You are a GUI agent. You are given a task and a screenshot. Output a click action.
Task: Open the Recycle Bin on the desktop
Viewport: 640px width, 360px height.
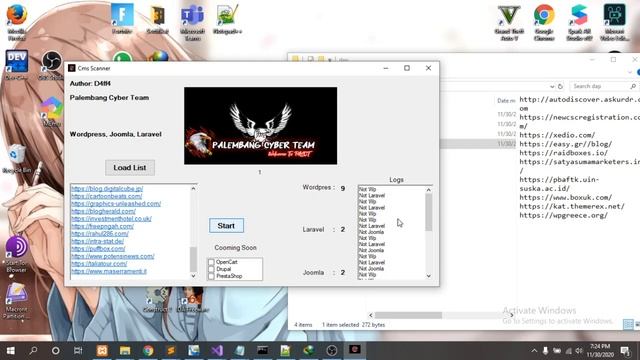pos(16,159)
